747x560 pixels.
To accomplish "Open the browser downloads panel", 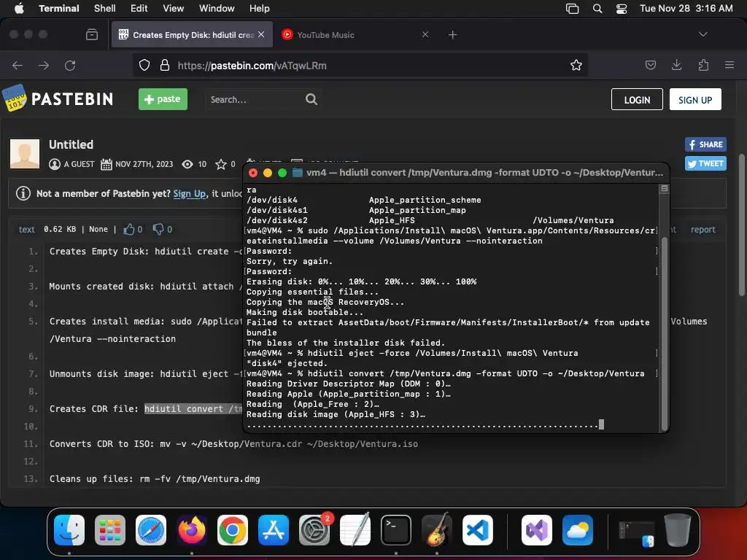I will (676, 65).
